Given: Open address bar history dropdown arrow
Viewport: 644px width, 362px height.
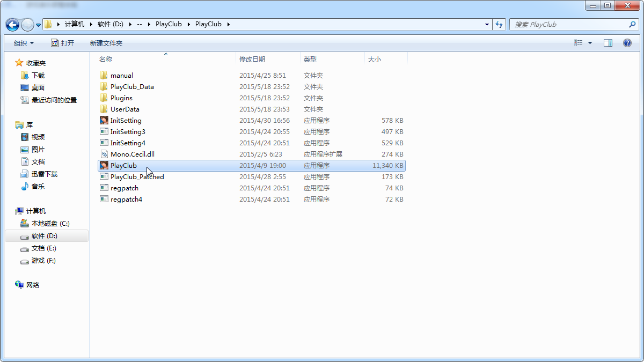Looking at the screenshot, I should pyautogui.click(x=487, y=24).
